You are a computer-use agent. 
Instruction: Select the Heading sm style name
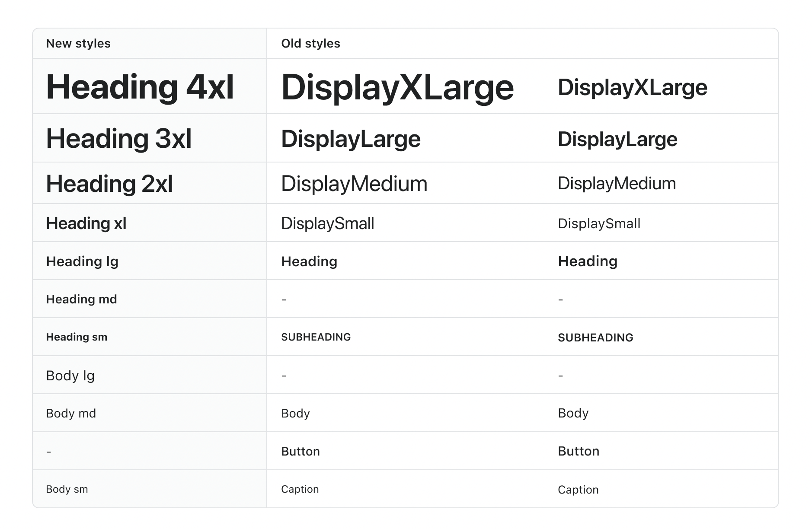click(x=77, y=337)
